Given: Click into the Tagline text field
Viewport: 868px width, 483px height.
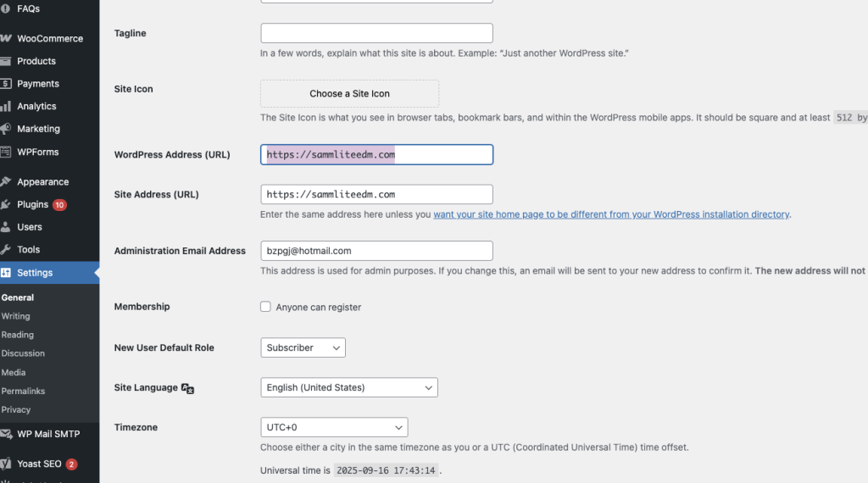Looking at the screenshot, I should pos(376,33).
